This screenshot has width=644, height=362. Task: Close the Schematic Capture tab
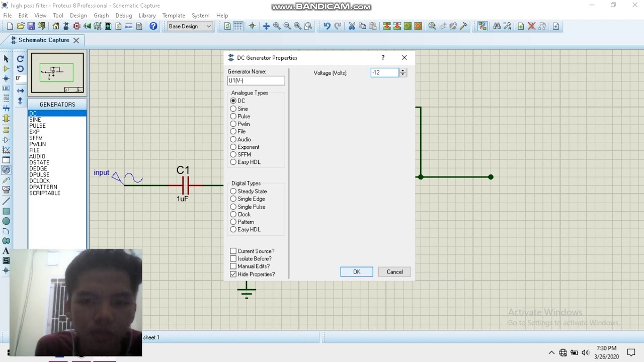click(76, 40)
